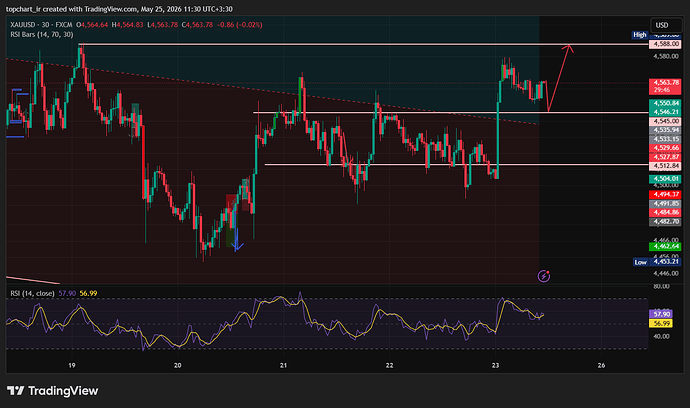Image resolution: width=690 pixels, height=408 pixels.
Task: Click the date label 26 on time axis
Action: click(601, 365)
